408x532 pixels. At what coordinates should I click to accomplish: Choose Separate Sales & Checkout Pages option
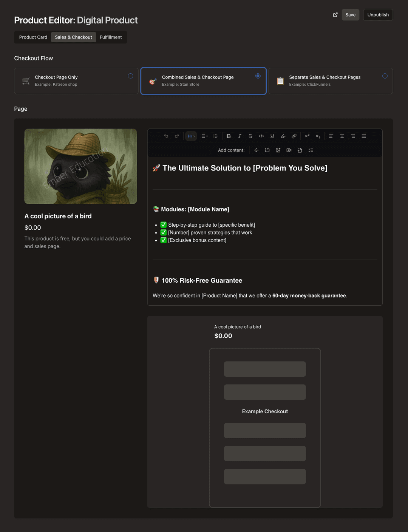(x=385, y=76)
